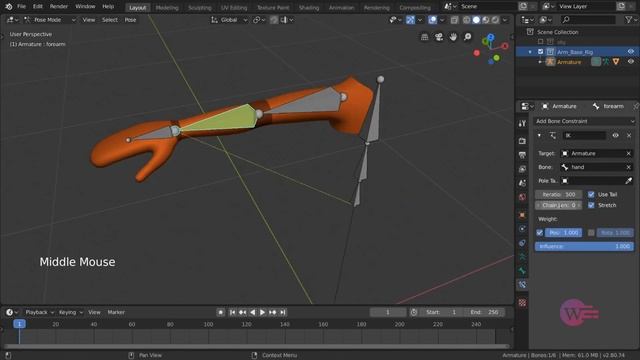Viewport: 640px width, 360px height.
Task: Open the Armature data properties tab icon
Action: pos(522,257)
